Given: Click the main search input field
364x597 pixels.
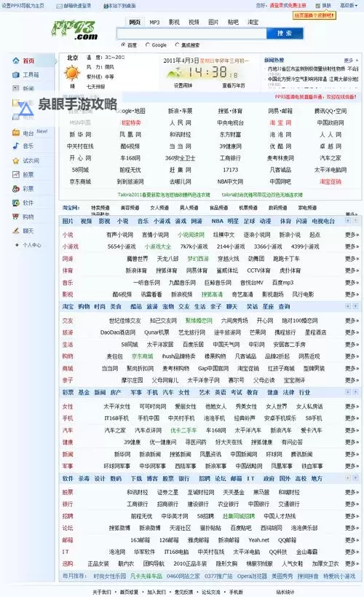Looking at the screenshot, I should click(191, 34).
